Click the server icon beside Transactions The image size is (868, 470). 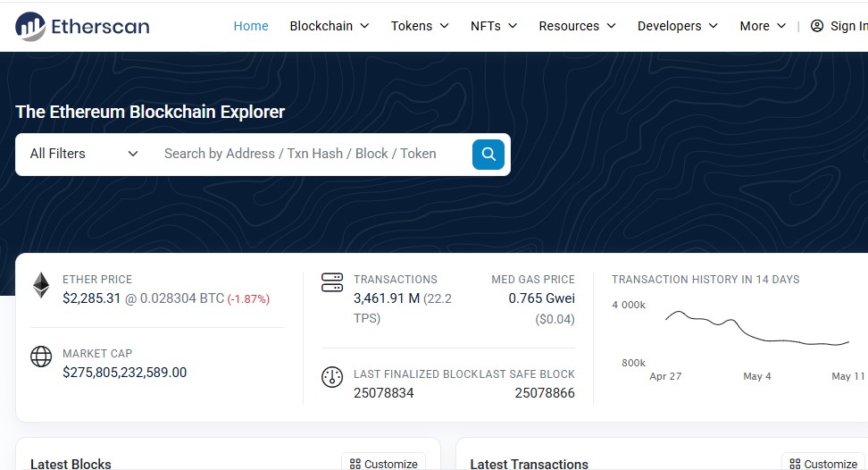click(332, 282)
